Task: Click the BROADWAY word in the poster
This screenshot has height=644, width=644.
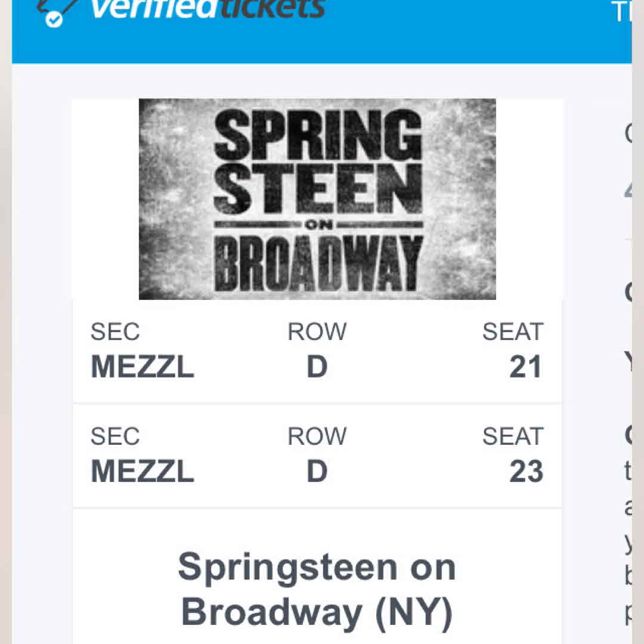Action: 318,264
